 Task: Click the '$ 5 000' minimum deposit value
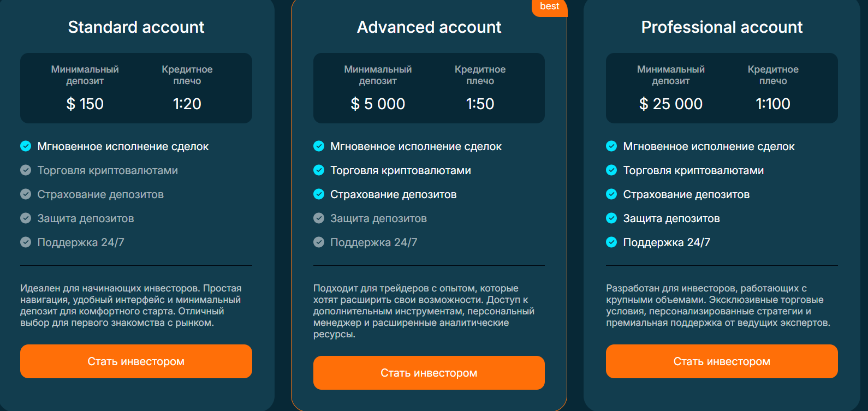378,104
